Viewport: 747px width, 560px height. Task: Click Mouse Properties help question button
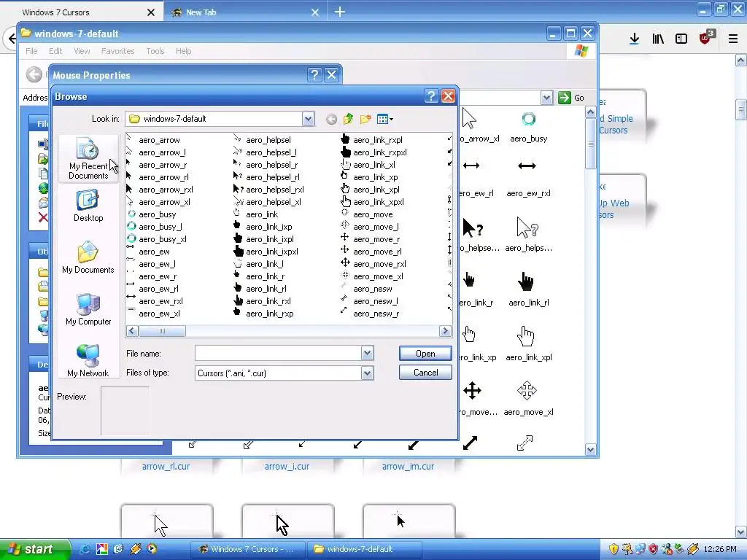(x=314, y=75)
